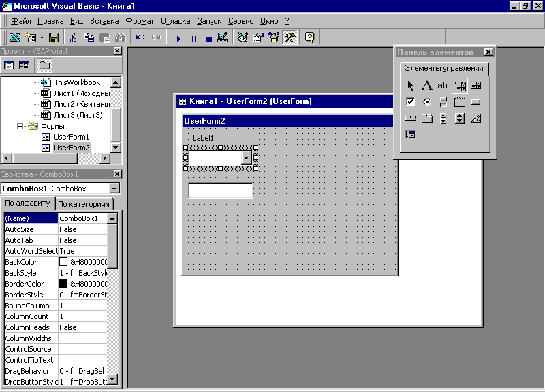
Task: Click the Insert UserForm toolbar icon
Action: [31, 37]
